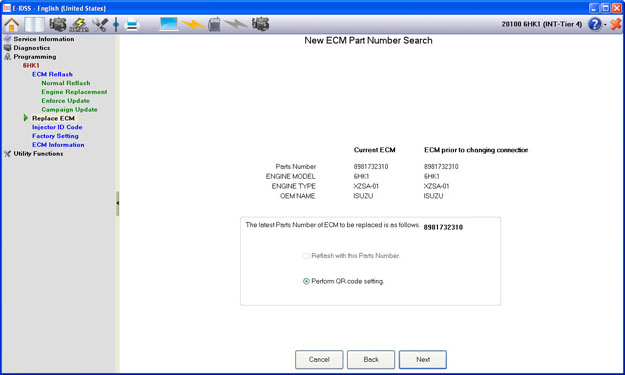
Task: Go to the Home screen icon
Action: click(x=12, y=25)
